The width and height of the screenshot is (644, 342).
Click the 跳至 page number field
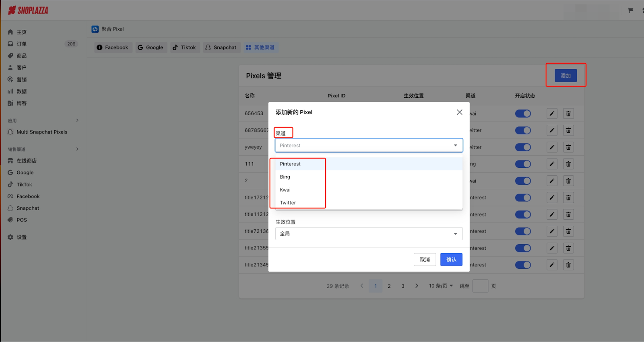[480, 286]
